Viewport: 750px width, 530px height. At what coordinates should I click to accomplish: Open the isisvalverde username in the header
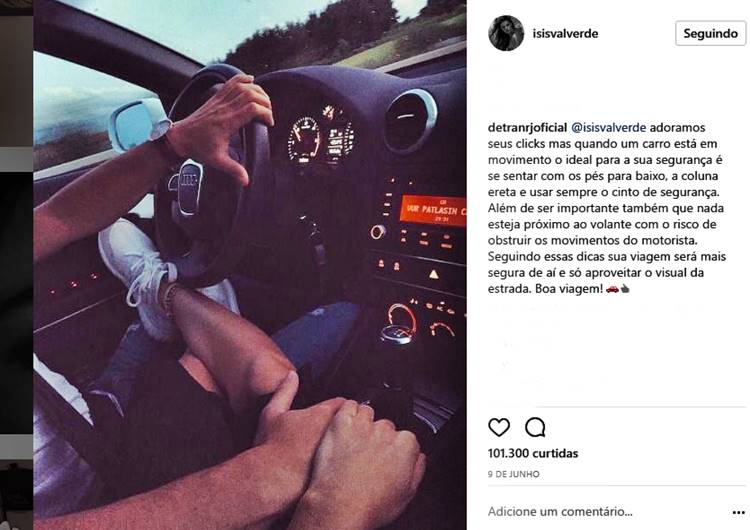click(x=565, y=33)
